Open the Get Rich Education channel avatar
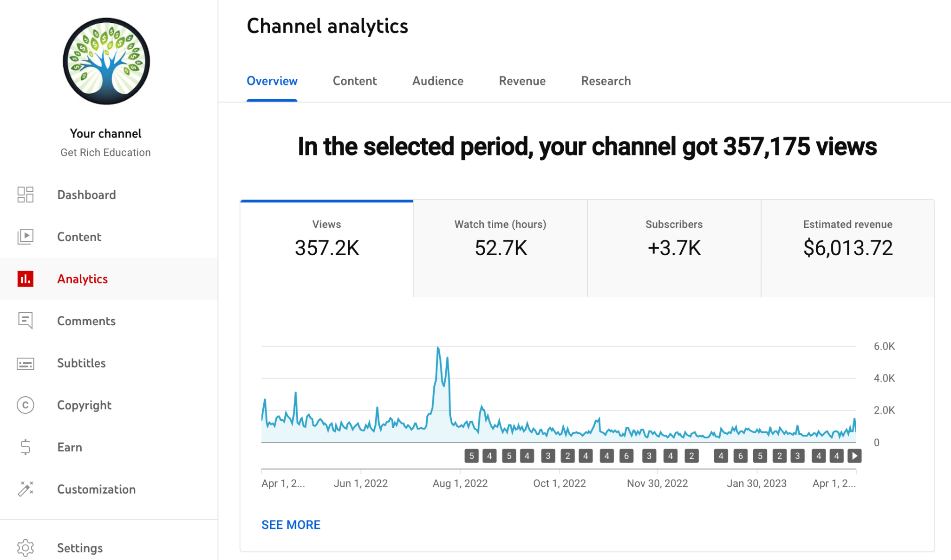The height and width of the screenshot is (560, 951). (x=106, y=61)
